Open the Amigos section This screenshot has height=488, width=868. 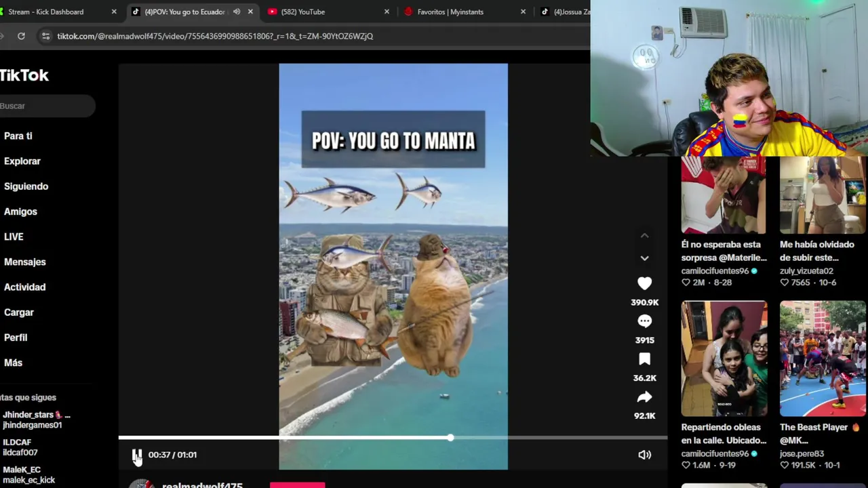[x=20, y=211]
